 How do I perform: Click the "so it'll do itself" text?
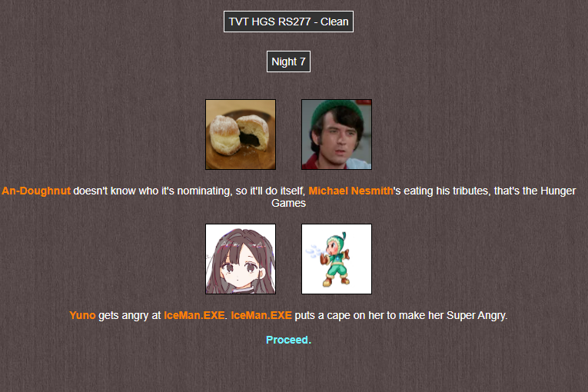pyautogui.click(x=271, y=191)
